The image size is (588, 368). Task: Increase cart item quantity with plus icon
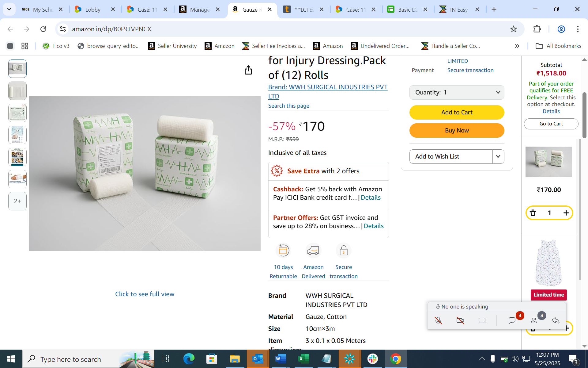click(x=566, y=213)
